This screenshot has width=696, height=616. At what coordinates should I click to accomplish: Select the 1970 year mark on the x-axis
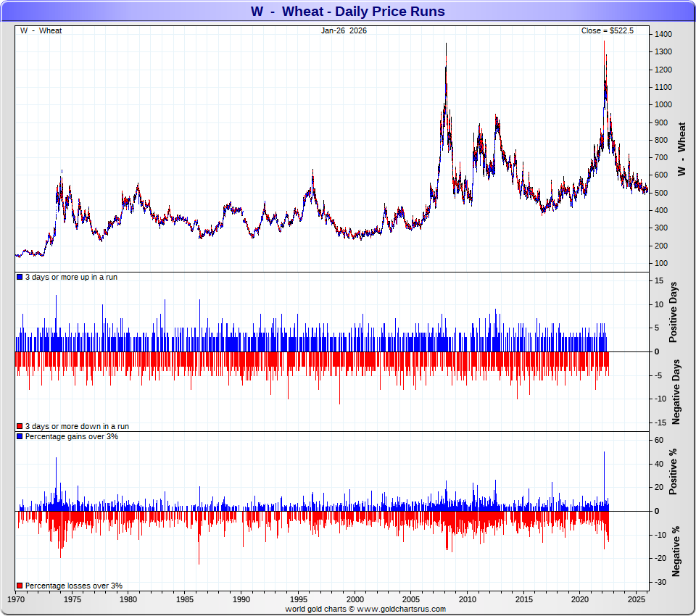point(16,600)
